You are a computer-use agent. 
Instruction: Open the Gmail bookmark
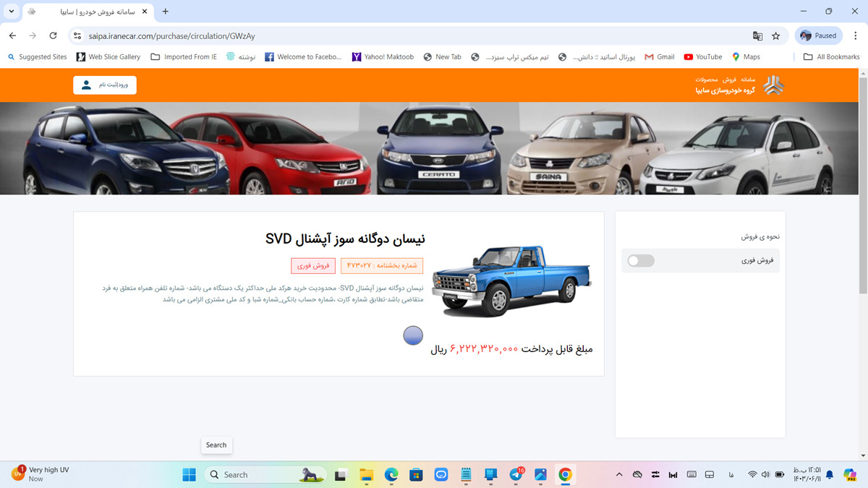click(x=660, y=56)
